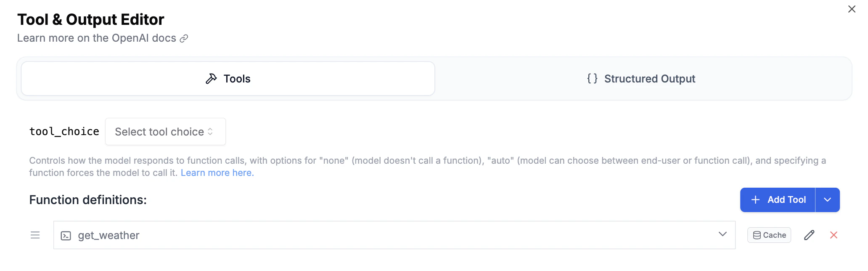The height and width of the screenshot is (271, 868).
Task: Click the Add Tool button
Action: point(778,200)
